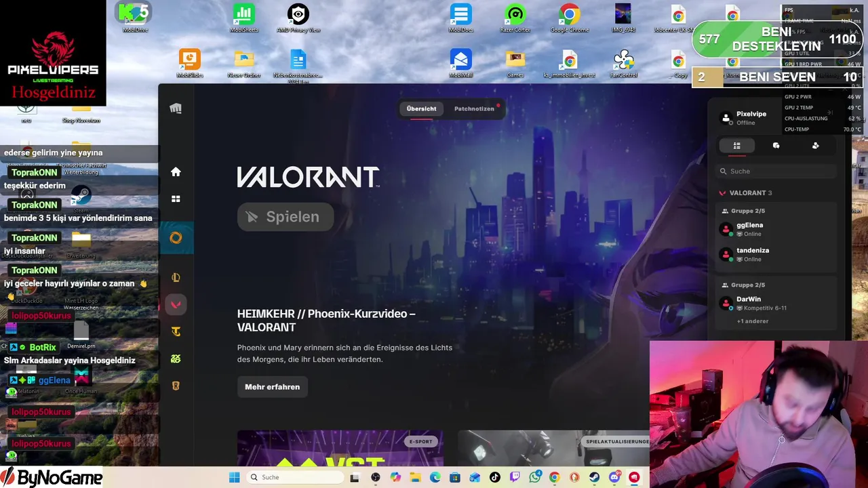Screen dimensions: 868x488
Task: Open Microsoft Store from the taskbar
Action: pos(455,477)
